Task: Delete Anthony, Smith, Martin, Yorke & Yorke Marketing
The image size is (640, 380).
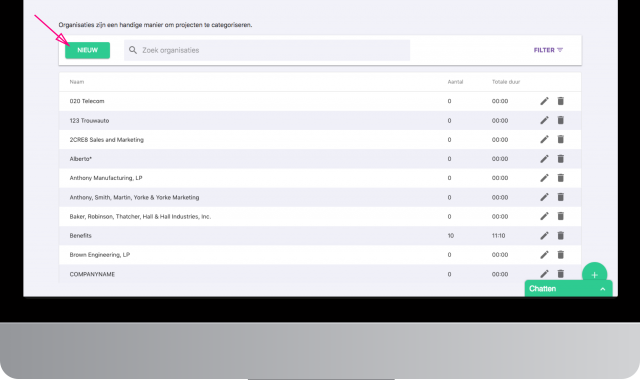Action: 561,197
